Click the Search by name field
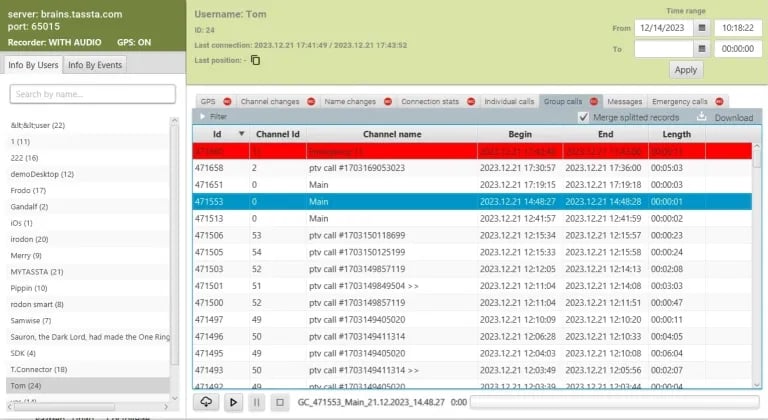Viewport: 768px width, 420px height. click(x=93, y=94)
